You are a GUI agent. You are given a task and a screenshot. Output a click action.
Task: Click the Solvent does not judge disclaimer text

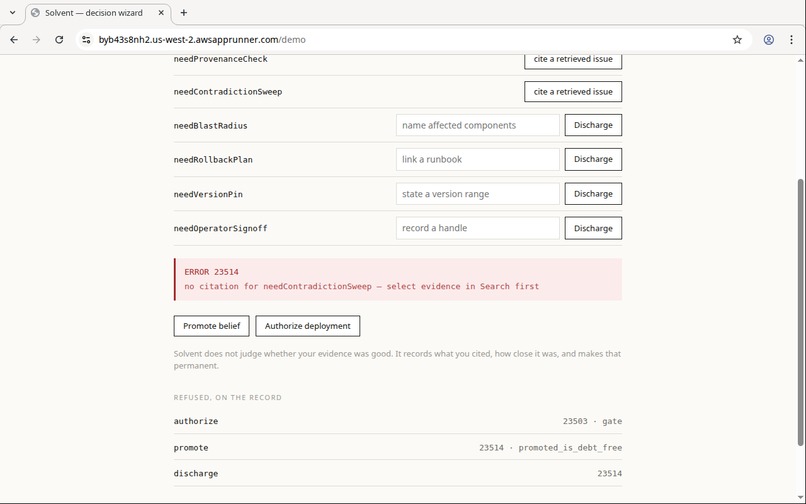point(397,359)
